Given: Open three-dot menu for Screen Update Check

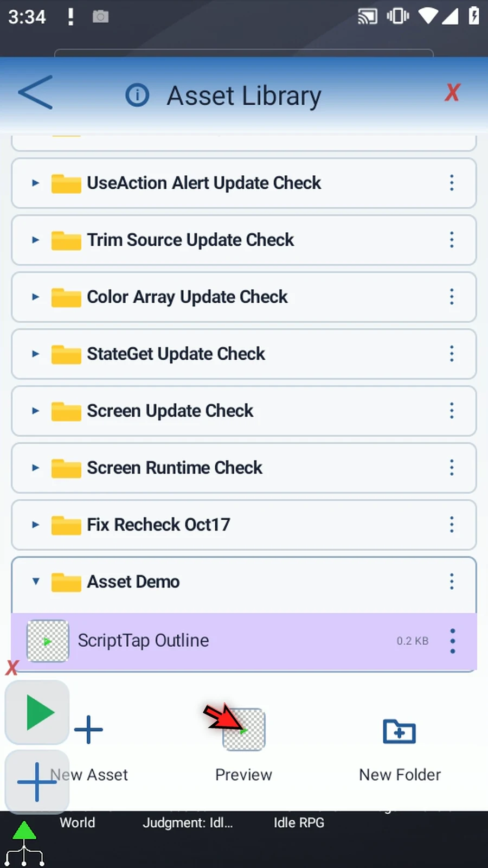Looking at the screenshot, I should [452, 411].
